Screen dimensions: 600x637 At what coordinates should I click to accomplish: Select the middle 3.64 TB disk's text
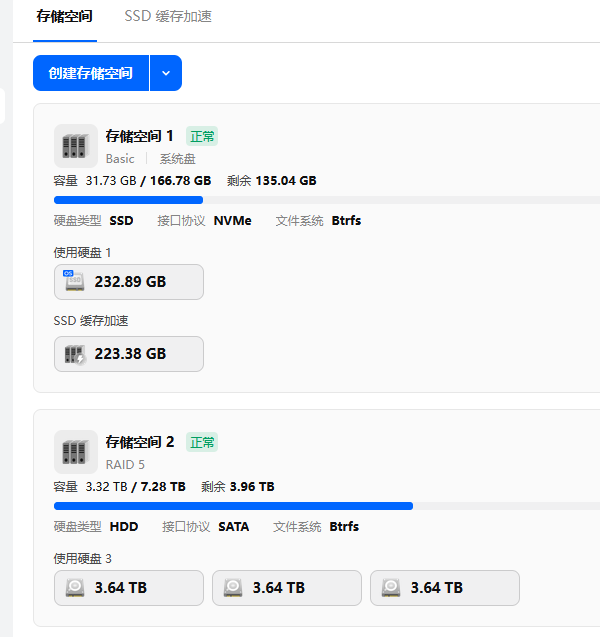click(x=279, y=588)
